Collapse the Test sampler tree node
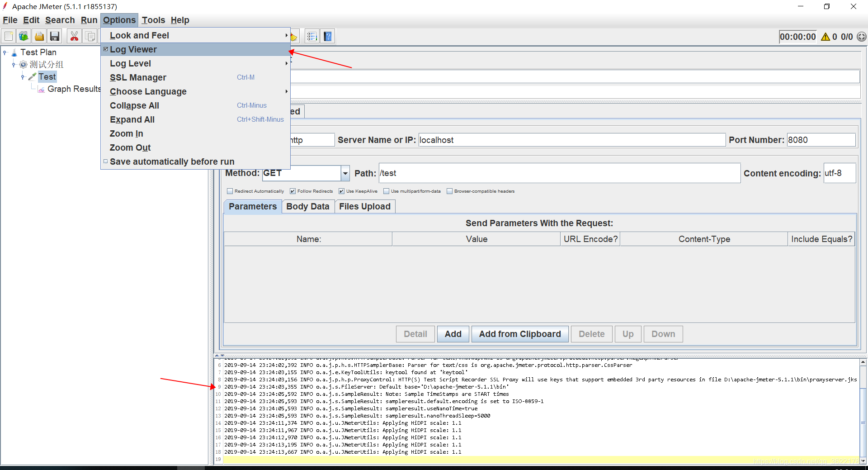 coord(23,77)
